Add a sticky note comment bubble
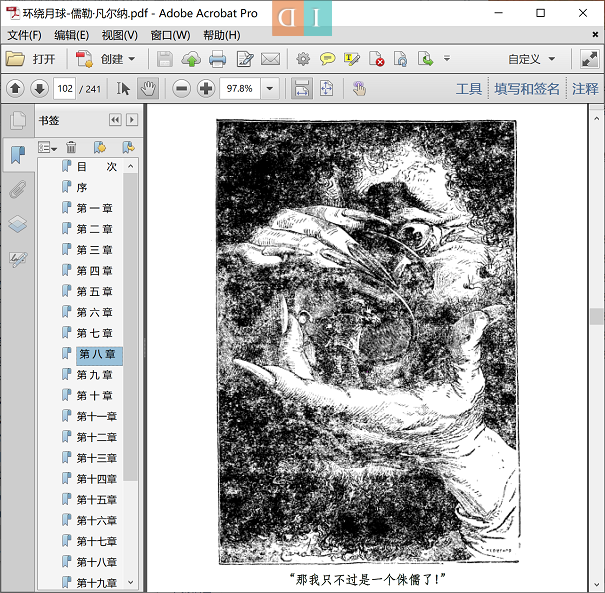This screenshot has width=605, height=593. point(327,59)
